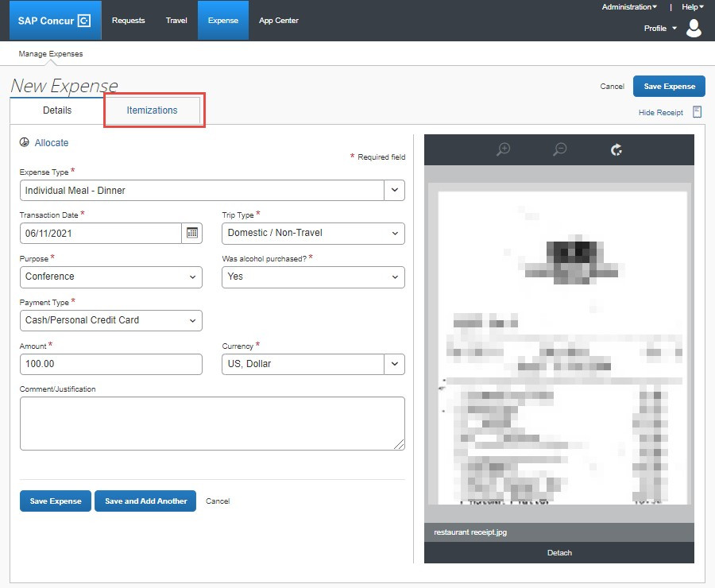Expand the Currency dropdown arrow
The height and width of the screenshot is (588, 715).
394,364
